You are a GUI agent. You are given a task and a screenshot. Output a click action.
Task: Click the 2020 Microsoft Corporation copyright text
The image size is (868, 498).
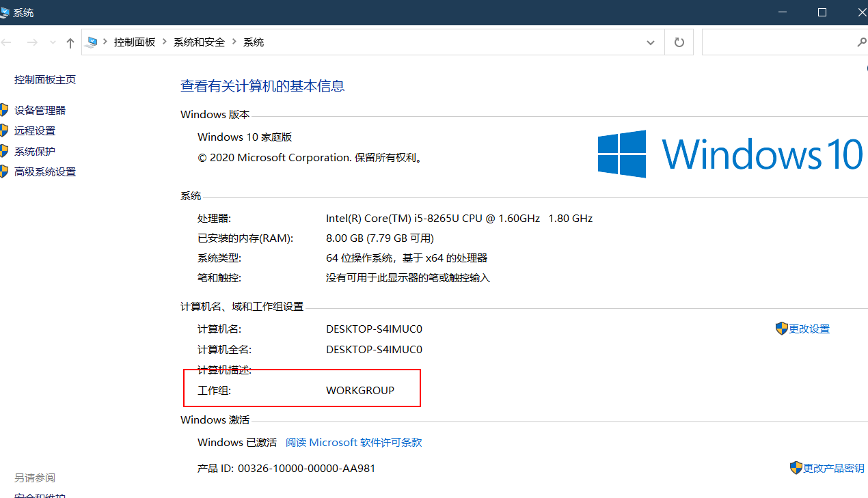coord(311,158)
